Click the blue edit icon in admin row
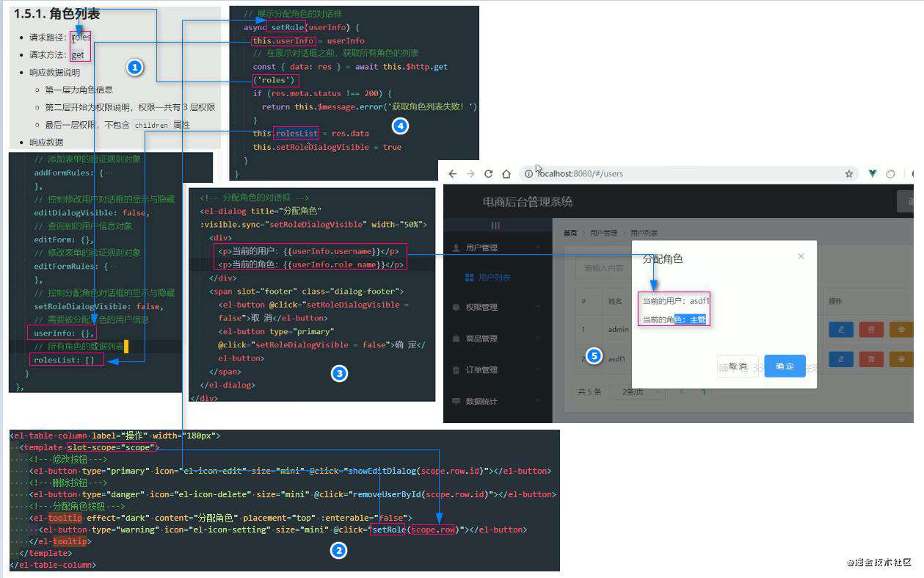The width and height of the screenshot is (924, 578). [x=840, y=329]
